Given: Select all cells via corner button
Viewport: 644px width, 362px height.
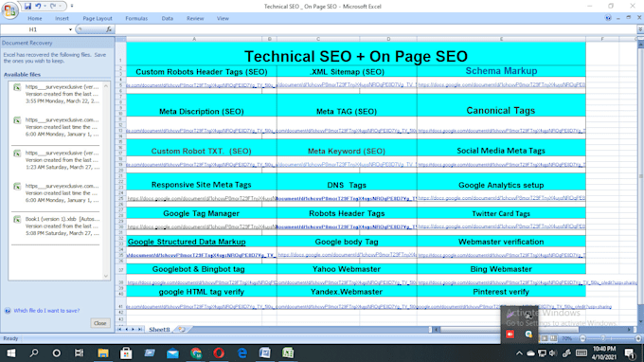Looking at the screenshot, I should pyautogui.click(x=121, y=39).
